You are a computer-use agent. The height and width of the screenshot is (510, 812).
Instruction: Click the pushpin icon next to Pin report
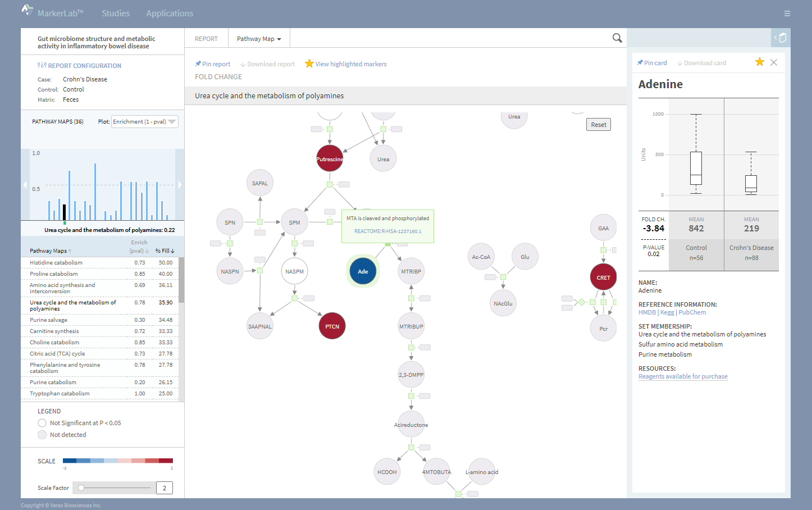click(198, 63)
